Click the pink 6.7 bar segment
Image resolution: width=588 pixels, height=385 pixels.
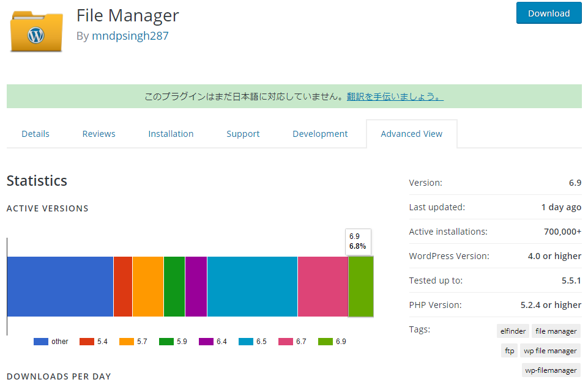click(323, 287)
